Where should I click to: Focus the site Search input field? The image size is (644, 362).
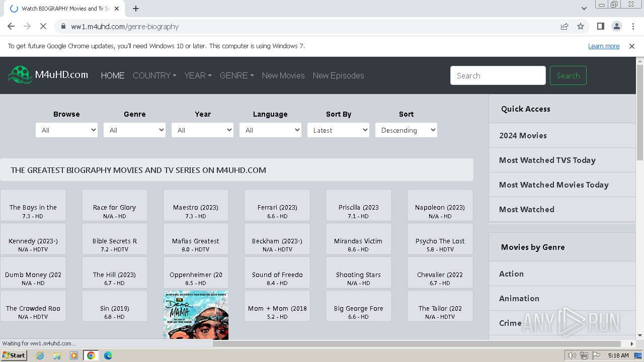click(x=498, y=75)
